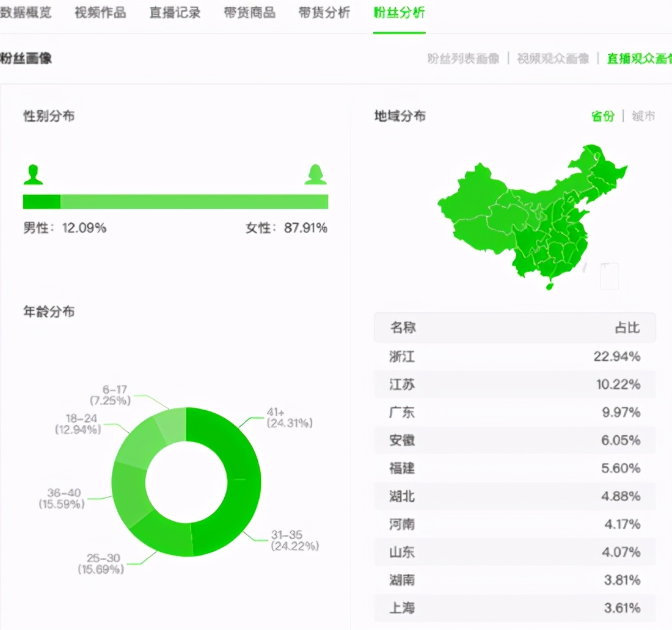Screen dimensions: 672x630
Task: Open the 带货商品 tab
Action: tap(249, 12)
